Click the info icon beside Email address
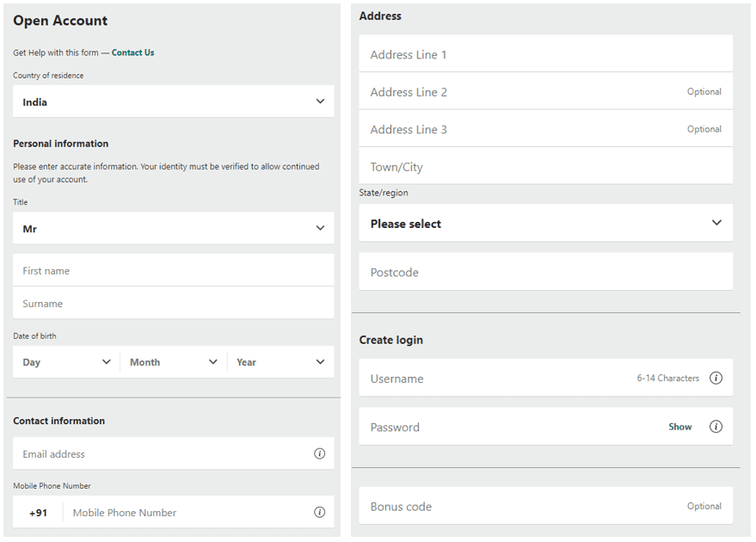This screenshot has height=542, width=756. (x=319, y=453)
